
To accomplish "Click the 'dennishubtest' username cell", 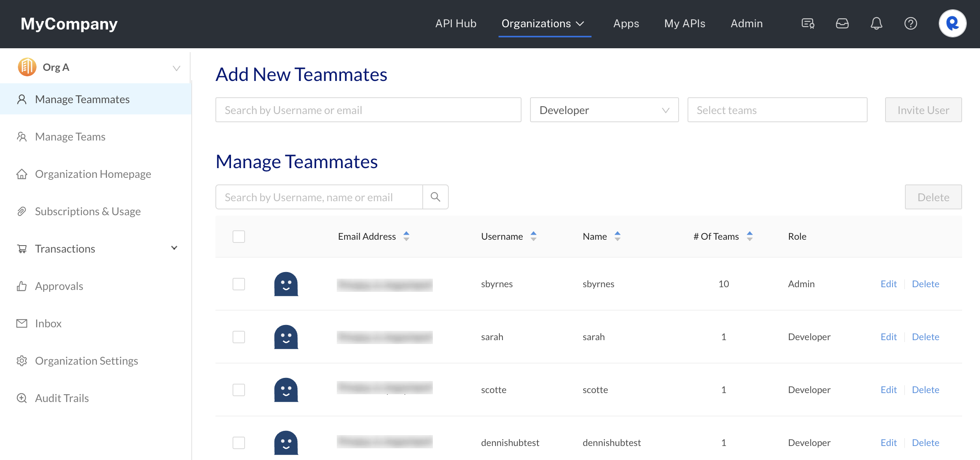I will (x=510, y=442).
